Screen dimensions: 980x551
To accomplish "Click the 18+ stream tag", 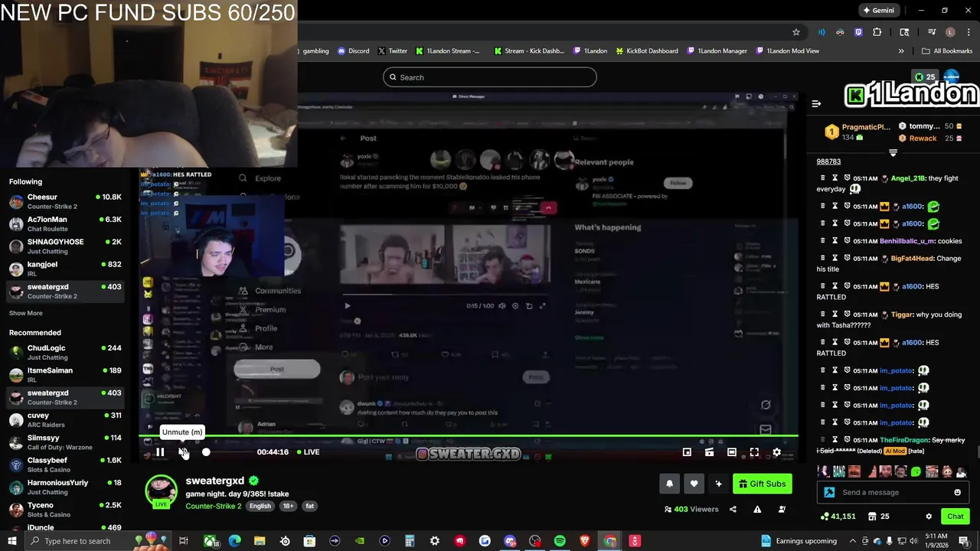I will (288, 506).
